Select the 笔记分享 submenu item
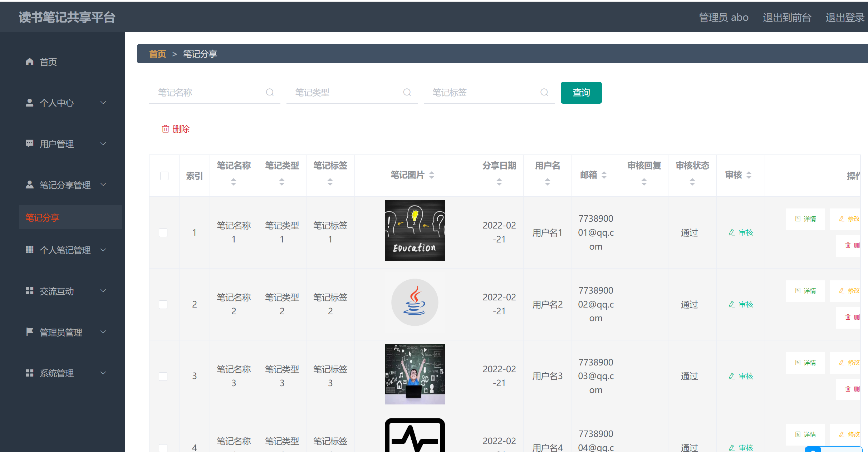 [x=43, y=217]
